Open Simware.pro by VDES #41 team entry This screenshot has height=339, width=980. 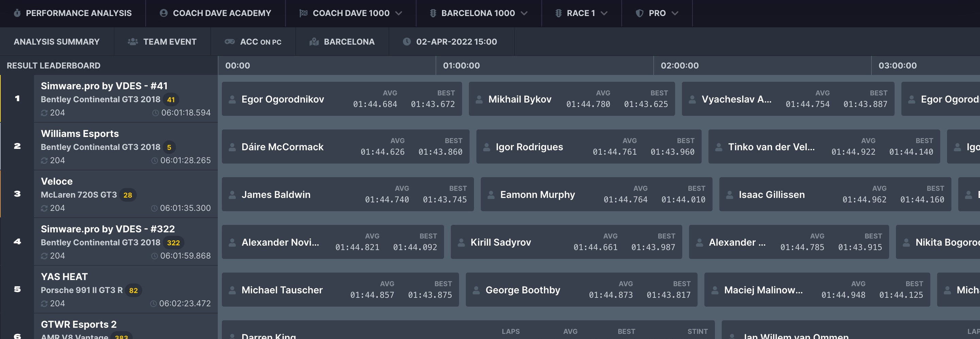point(126,99)
